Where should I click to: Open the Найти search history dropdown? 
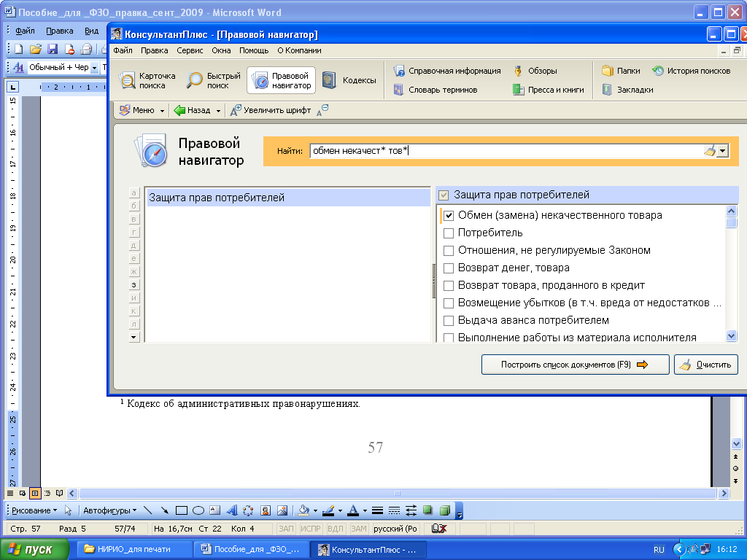click(723, 151)
